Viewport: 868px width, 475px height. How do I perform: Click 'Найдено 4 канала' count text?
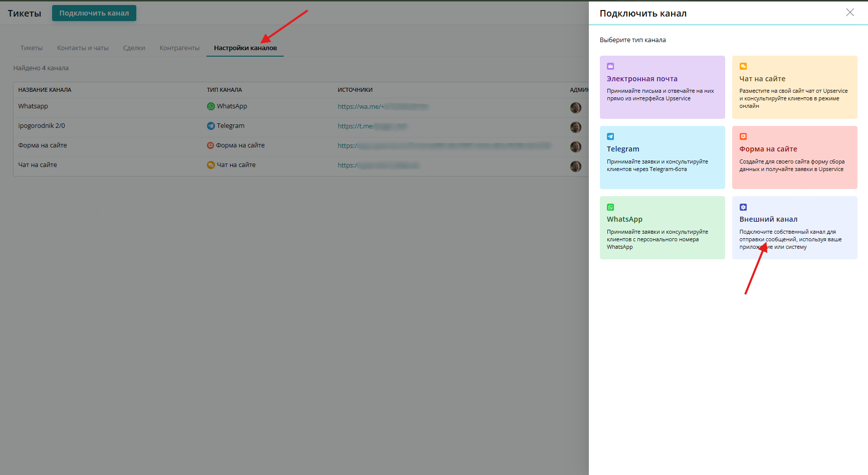(41, 68)
